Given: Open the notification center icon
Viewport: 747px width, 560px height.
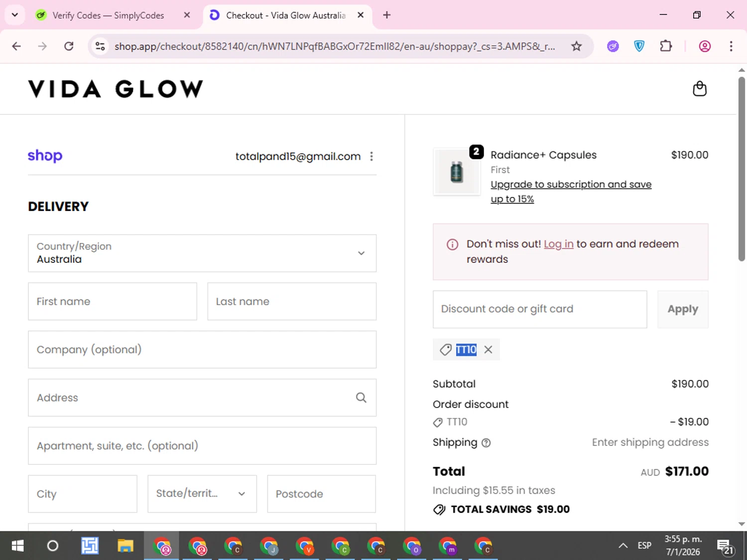Looking at the screenshot, I should point(725,546).
